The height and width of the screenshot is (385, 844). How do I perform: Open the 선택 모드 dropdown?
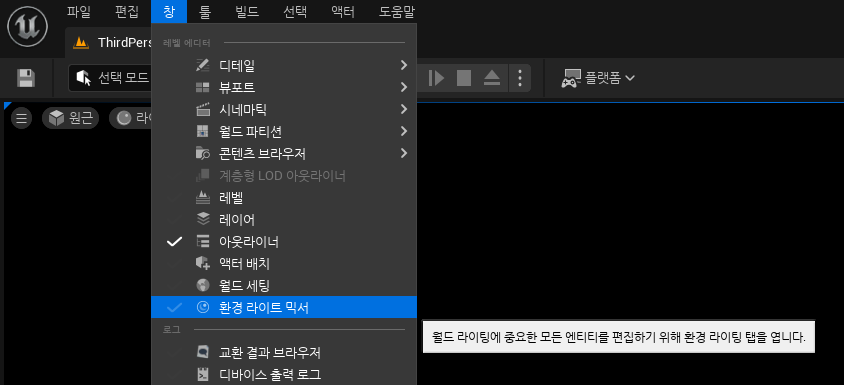[x=109, y=79]
